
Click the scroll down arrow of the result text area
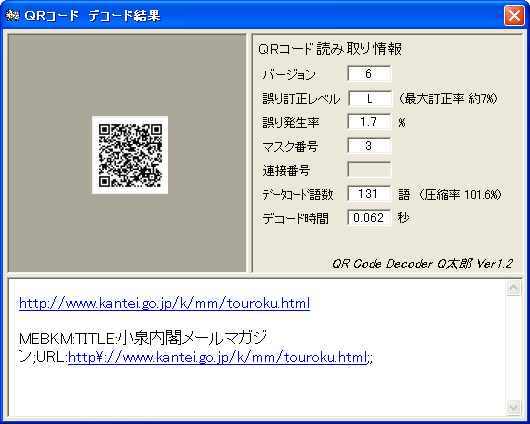point(513,407)
